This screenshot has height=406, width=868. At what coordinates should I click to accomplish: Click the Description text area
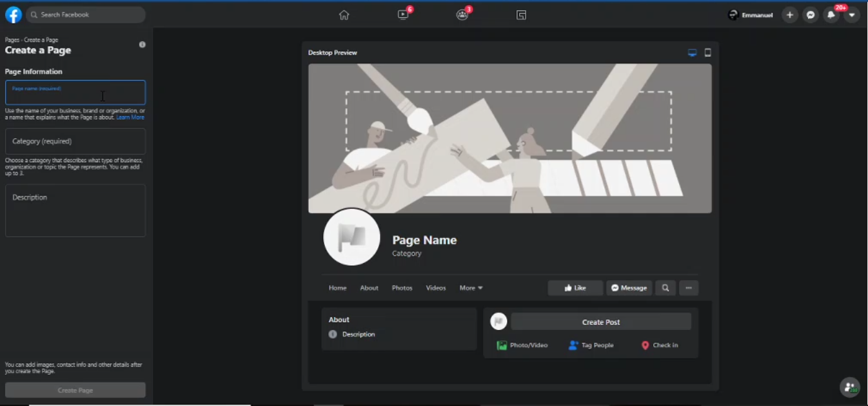(75, 211)
